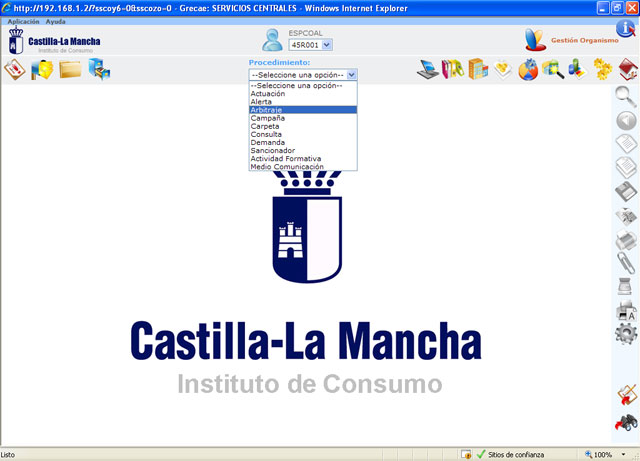Click the stacked documents copy icon
The width and height of the screenshot is (640, 461).
tap(626, 167)
